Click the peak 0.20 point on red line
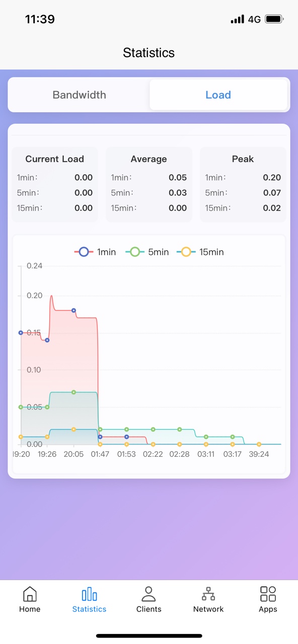 point(51,297)
